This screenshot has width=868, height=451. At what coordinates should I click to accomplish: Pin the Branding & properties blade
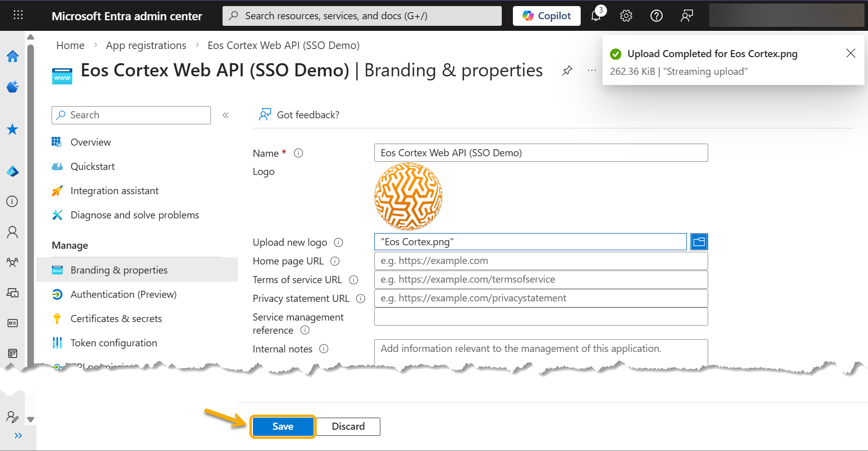(x=567, y=71)
